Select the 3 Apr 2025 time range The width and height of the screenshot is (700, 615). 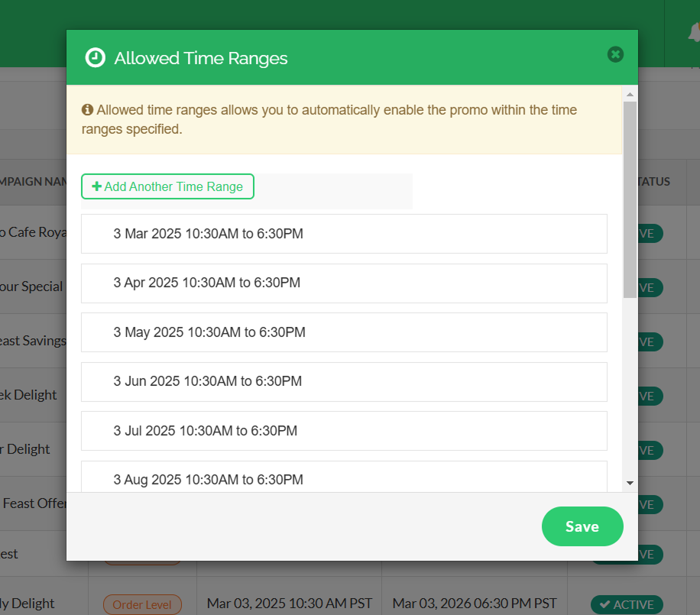tap(344, 283)
